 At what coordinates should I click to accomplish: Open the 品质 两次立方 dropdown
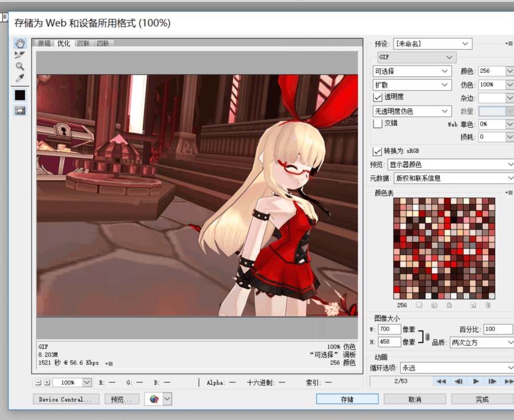[482, 343]
